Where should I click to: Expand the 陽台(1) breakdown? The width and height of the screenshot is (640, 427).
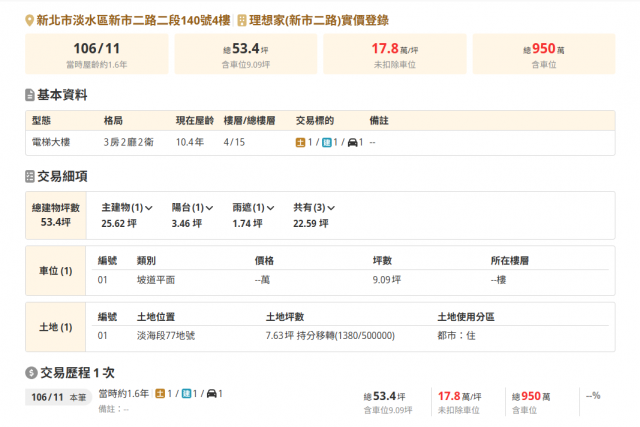point(192,208)
